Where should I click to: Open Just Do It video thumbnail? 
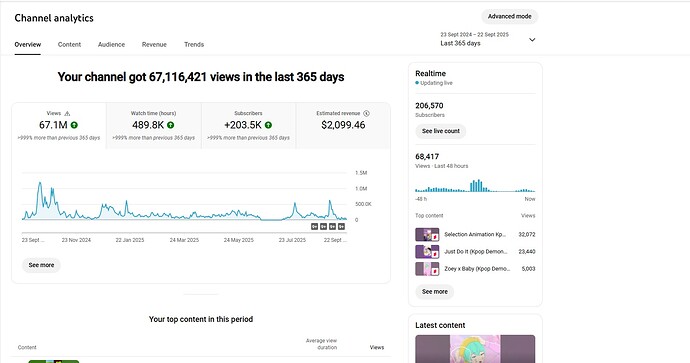click(427, 252)
